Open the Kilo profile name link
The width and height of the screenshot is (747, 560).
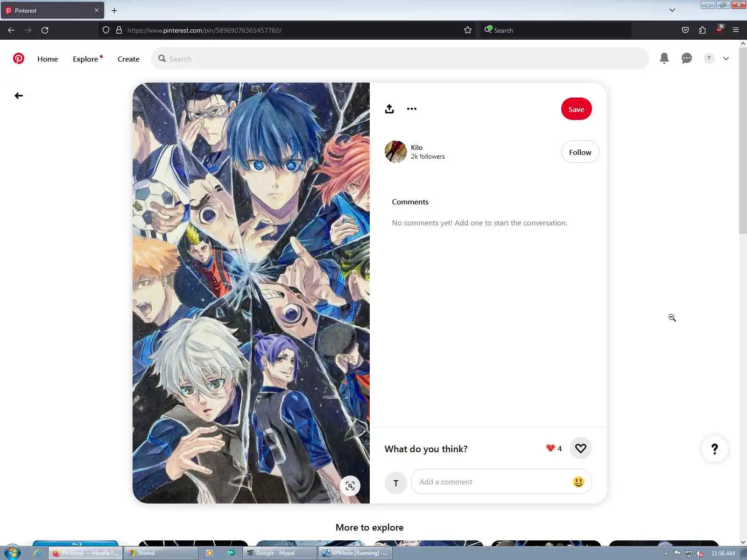coord(416,147)
